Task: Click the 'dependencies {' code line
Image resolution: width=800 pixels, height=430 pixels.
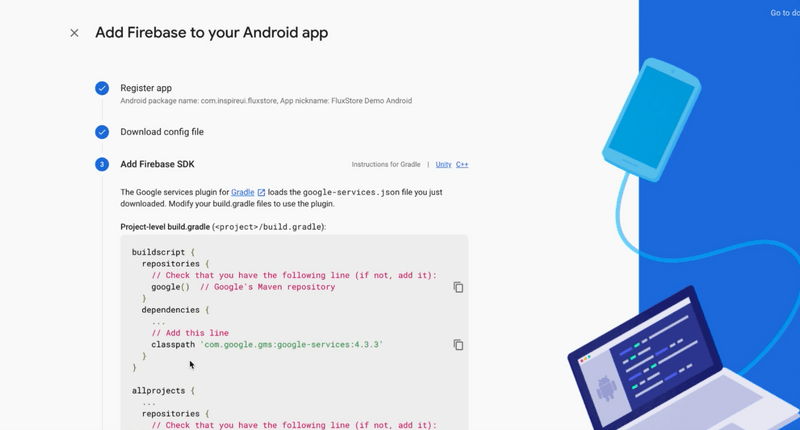Action: [176, 310]
